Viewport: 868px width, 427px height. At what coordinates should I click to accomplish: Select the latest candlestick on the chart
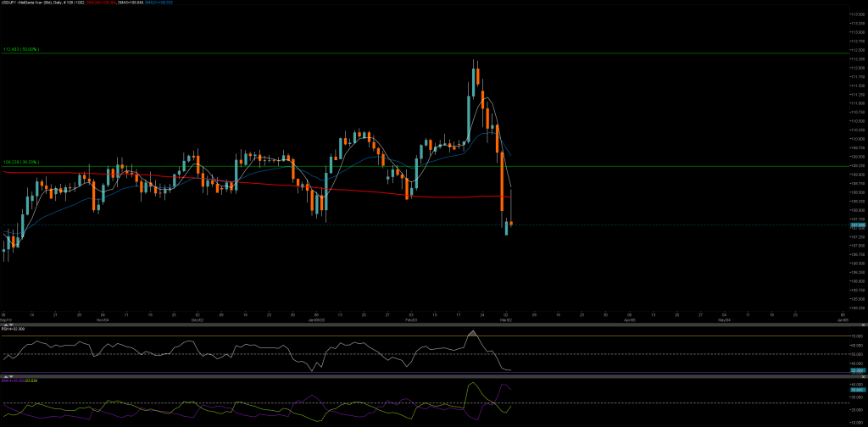511,223
